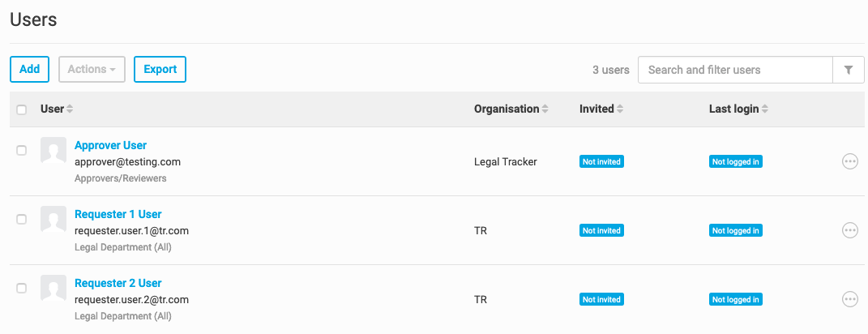Open the ellipsis menu for Requester 2 User
Screen dimensions: 868x334
click(849, 299)
